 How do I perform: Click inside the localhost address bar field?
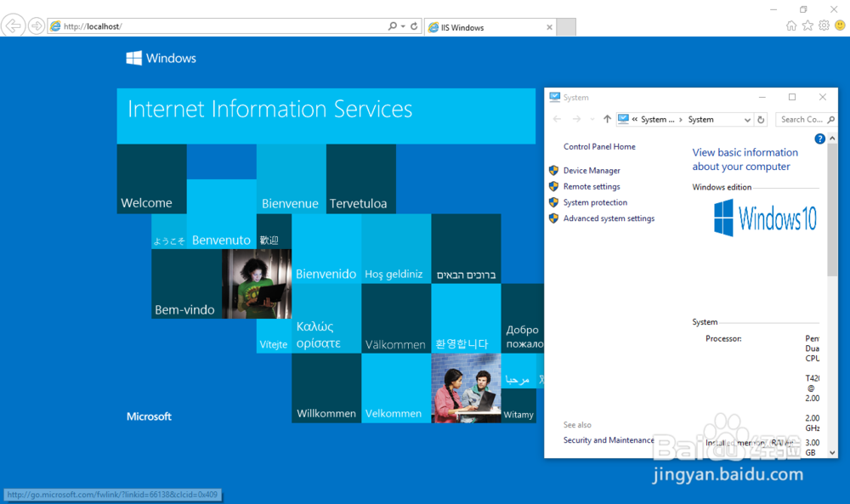pyautogui.click(x=212, y=25)
